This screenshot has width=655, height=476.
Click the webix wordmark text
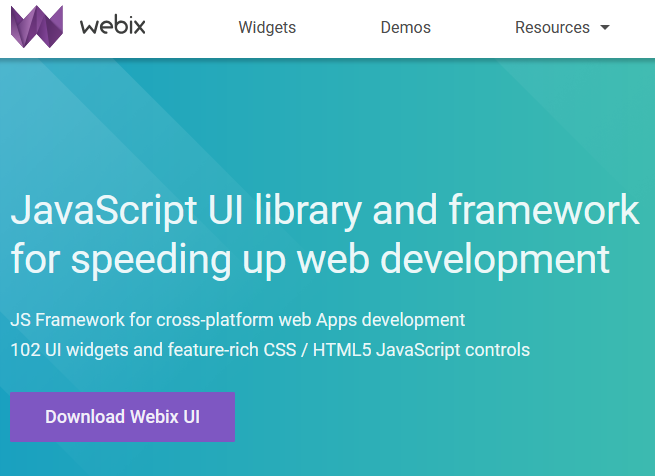[113, 27]
